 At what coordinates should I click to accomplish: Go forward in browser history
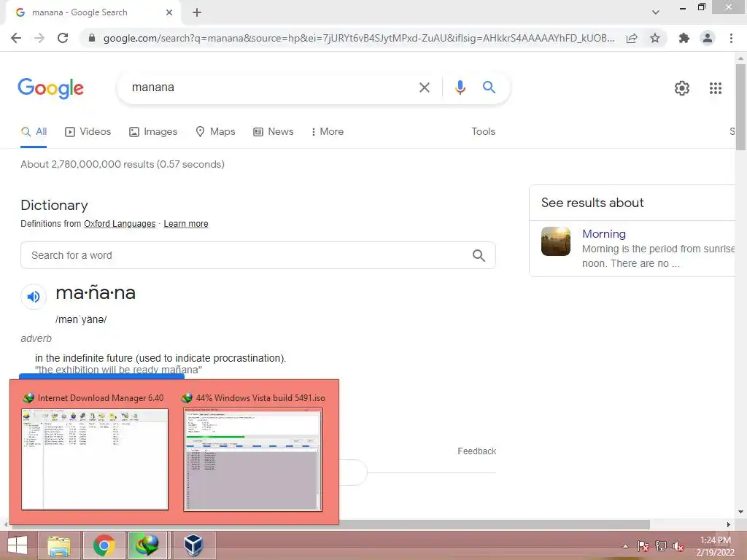(x=39, y=38)
